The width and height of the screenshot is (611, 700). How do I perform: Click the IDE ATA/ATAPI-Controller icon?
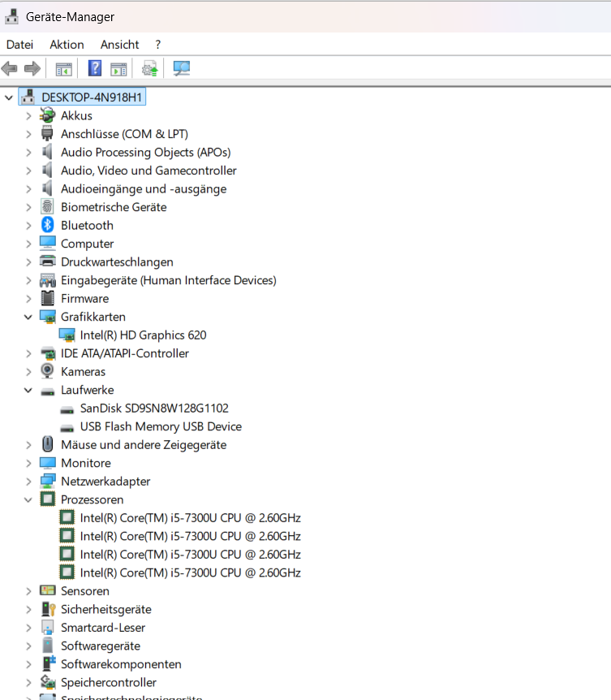point(47,353)
